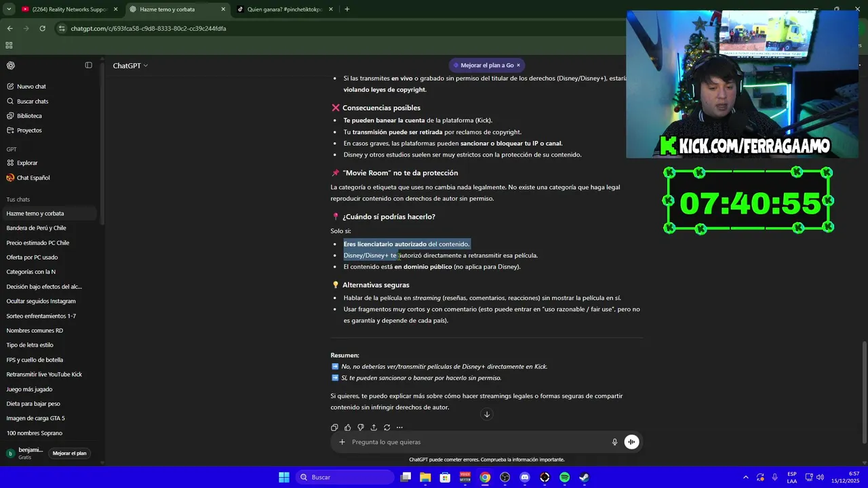Jump to bottom with the down arrow button

pos(486,414)
